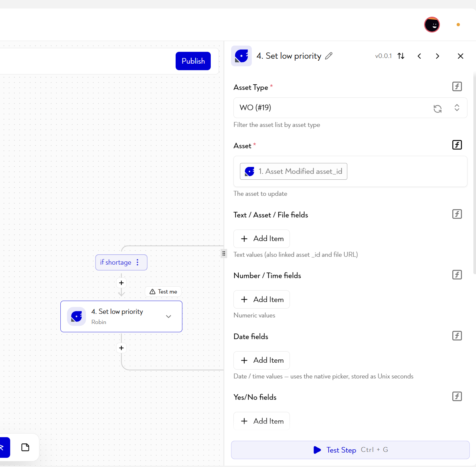
Task: Click the user avatar in top bar
Action: click(432, 25)
